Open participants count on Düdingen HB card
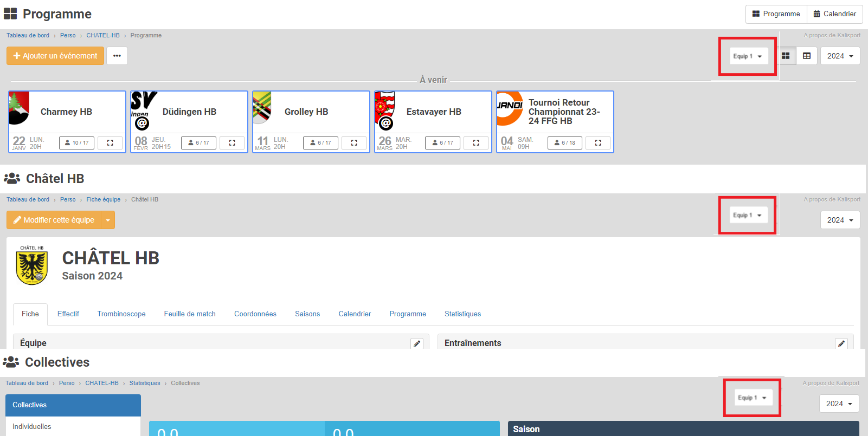The image size is (868, 436). [x=198, y=143]
